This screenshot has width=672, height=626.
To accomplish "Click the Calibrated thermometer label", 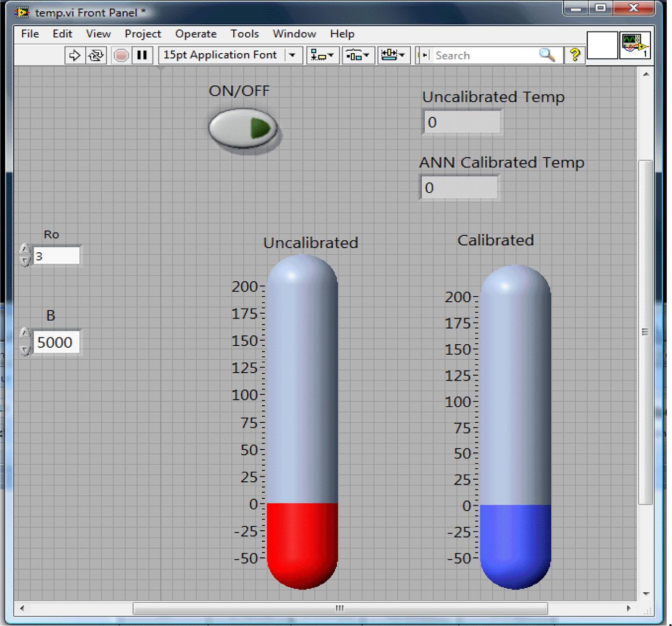I will 496,240.
